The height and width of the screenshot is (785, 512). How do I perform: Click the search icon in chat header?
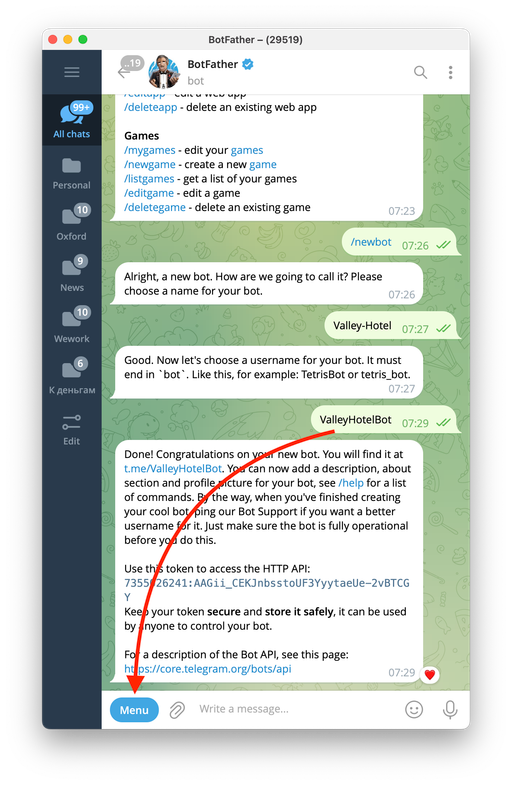click(420, 73)
